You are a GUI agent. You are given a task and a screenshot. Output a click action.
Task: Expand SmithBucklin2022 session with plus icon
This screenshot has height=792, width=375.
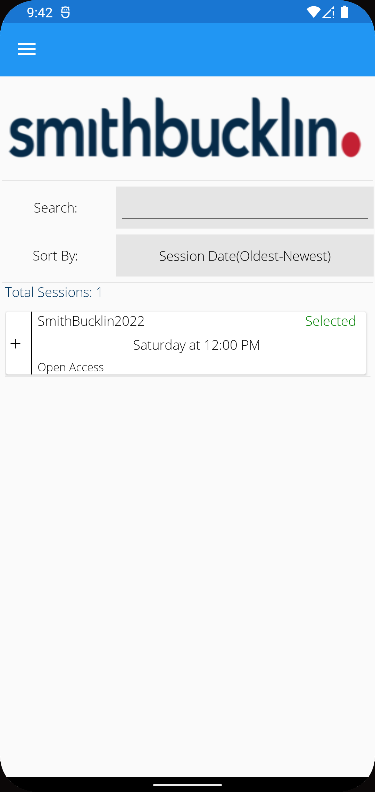pos(16,344)
